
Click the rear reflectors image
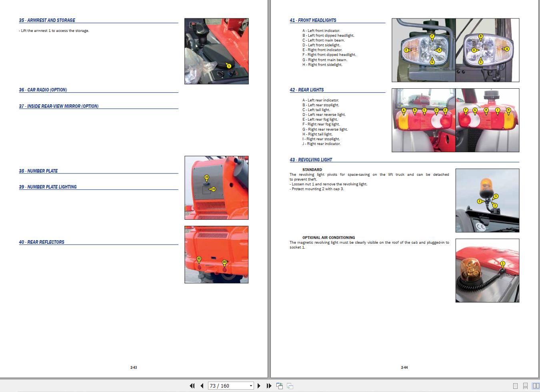(216, 254)
